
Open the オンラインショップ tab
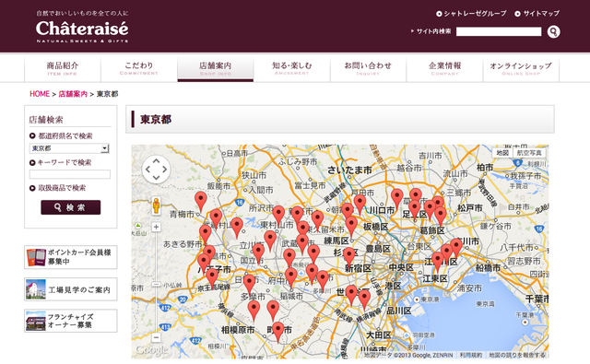click(521, 68)
